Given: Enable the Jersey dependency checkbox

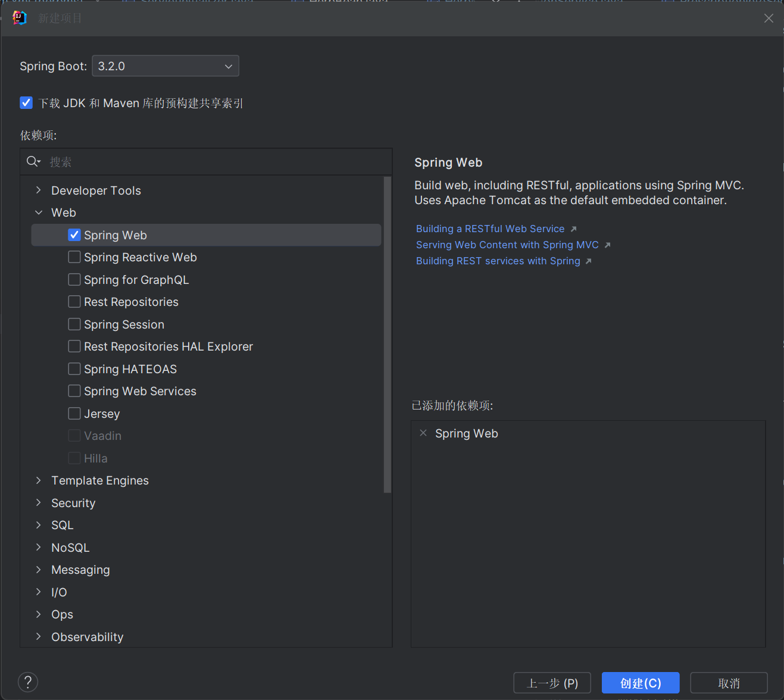Looking at the screenshot, I should (74, 414).
